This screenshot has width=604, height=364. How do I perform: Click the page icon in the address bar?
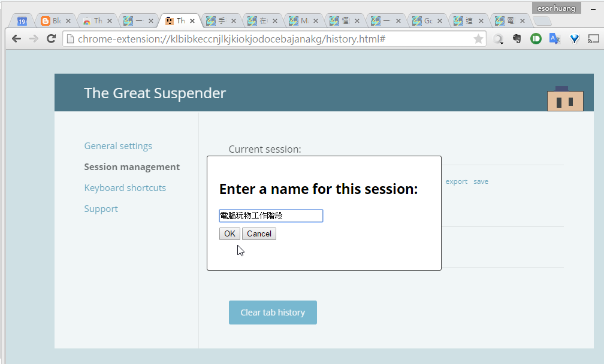coord(70,39)
